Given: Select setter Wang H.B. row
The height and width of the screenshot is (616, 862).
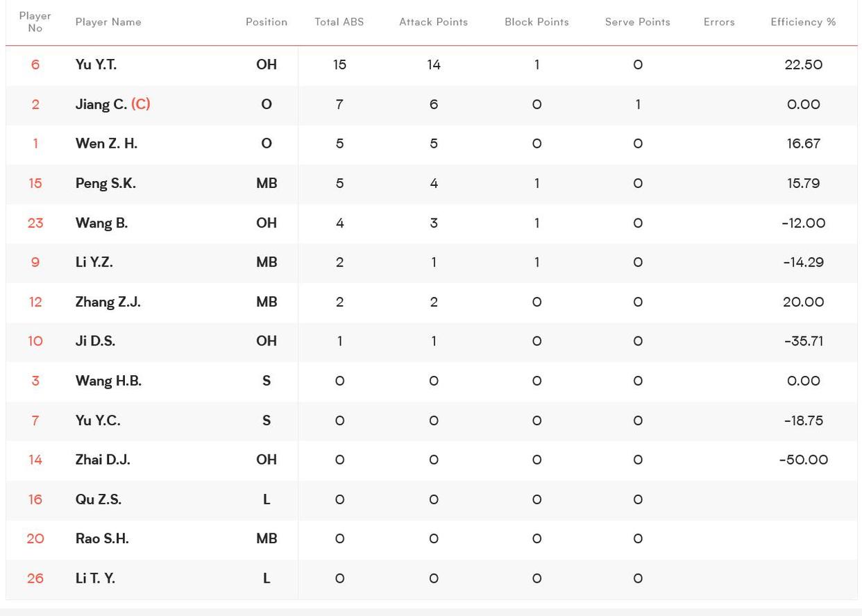Looking at the screenshot, I should [x=431, y=381].
